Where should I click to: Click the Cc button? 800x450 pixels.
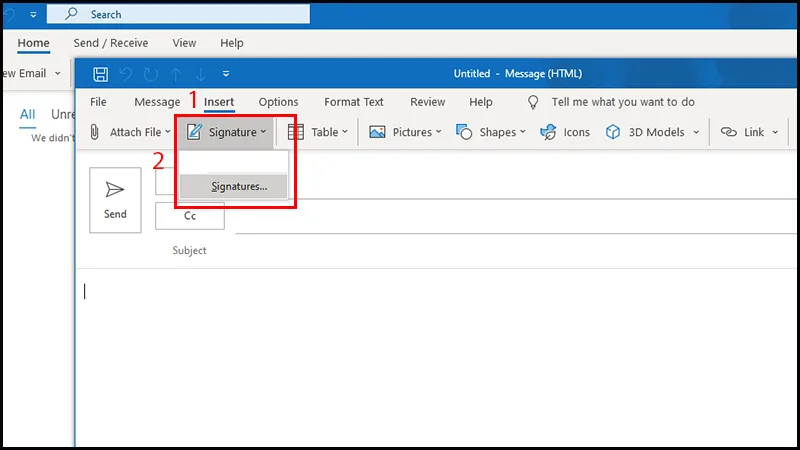(x=190, y=216)
